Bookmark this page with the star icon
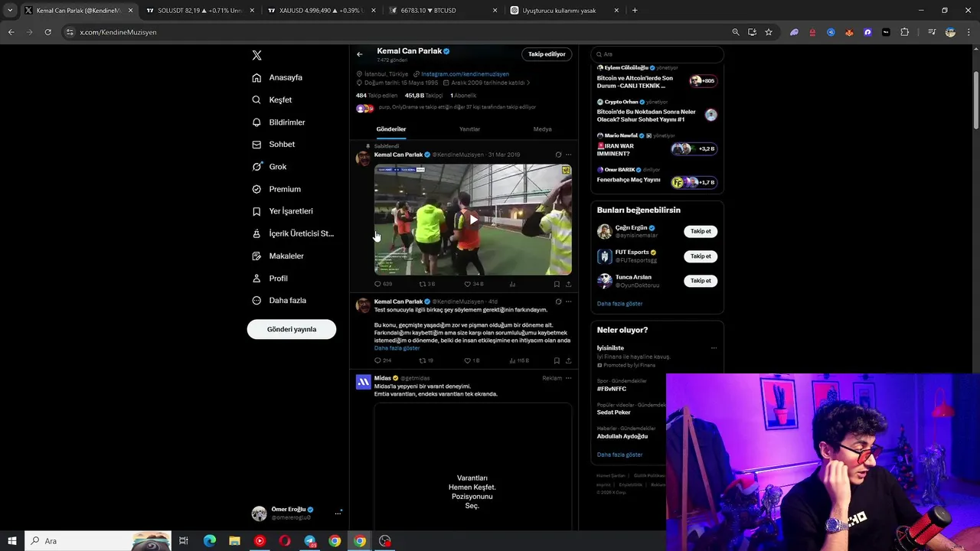The image size is (980, 551). click(769, 32)
